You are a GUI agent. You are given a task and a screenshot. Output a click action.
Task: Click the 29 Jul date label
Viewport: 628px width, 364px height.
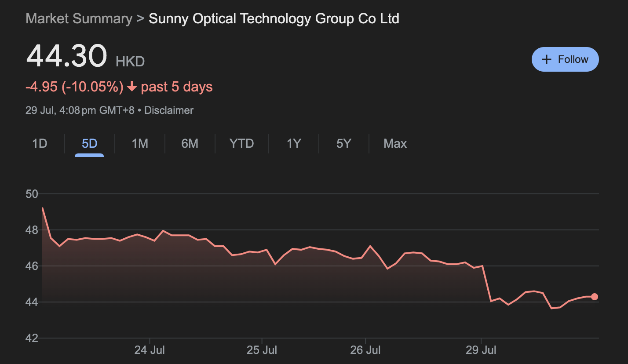(481, 350)
